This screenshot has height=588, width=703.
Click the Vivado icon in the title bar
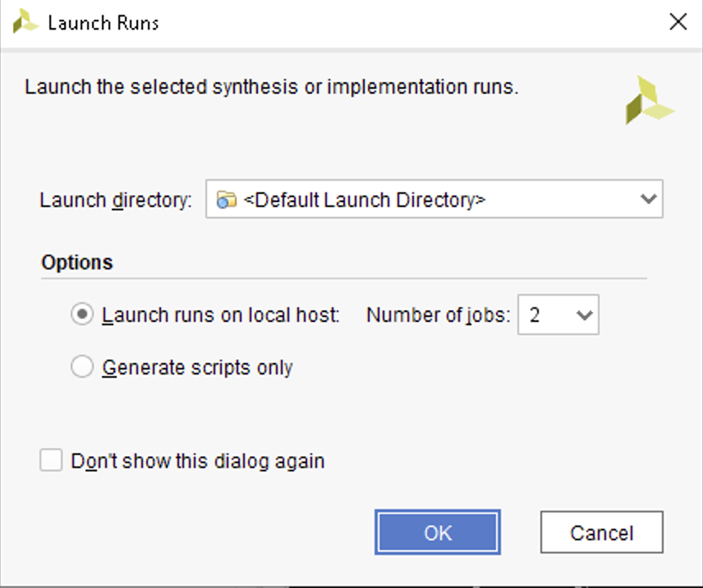point(25,21)
